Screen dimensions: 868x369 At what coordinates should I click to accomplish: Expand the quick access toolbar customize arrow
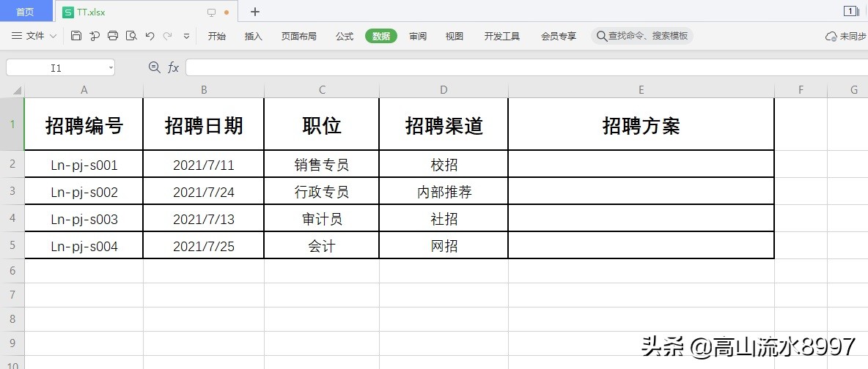[186, 36]
